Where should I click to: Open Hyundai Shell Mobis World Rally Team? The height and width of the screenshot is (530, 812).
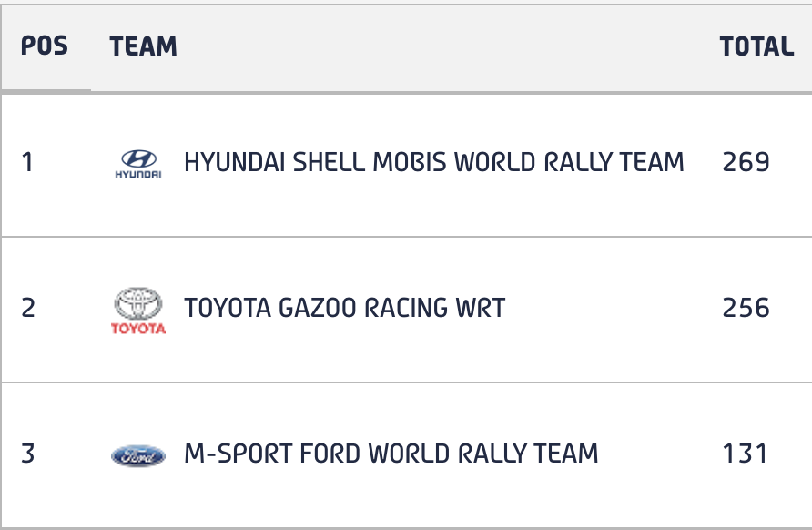click(434, 162)
